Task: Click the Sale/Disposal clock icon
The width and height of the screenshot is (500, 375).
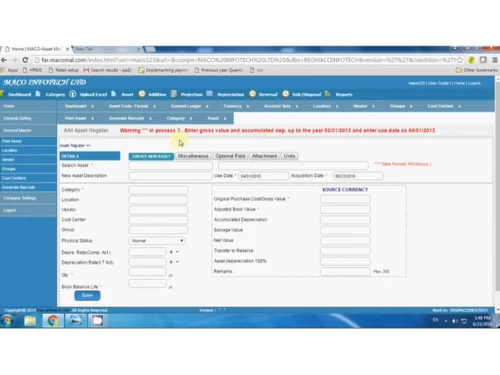Action: click(x=286, y=94)
